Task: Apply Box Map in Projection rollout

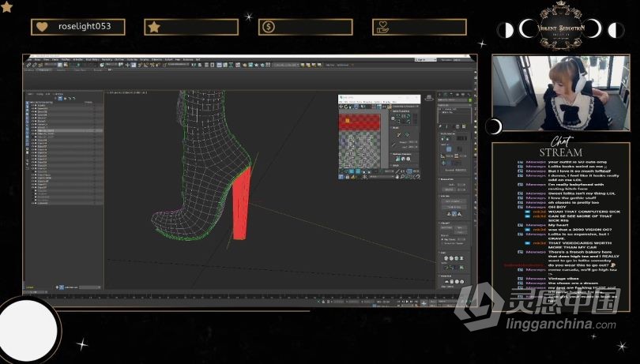Action: click(x=462, y=282)
